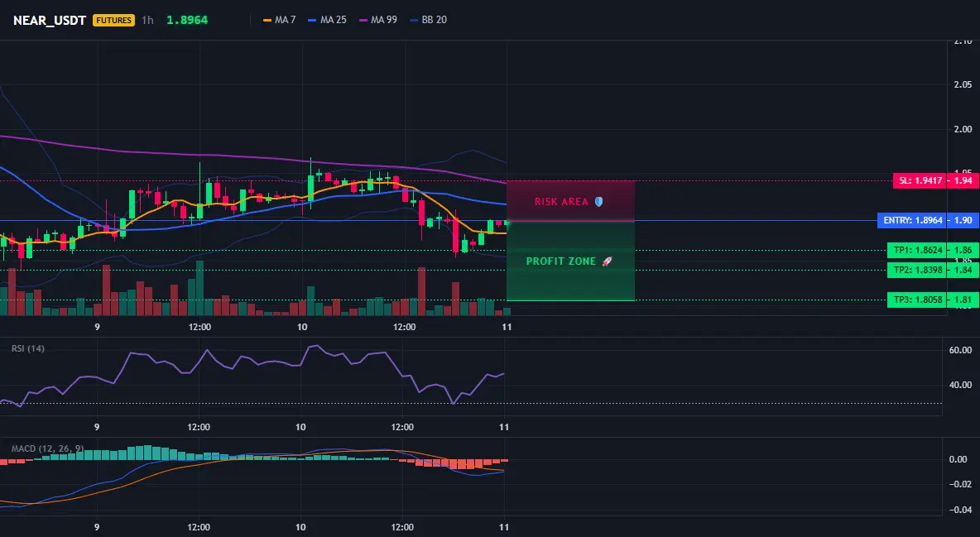980x537 pixels.
Task: Click the MACD (12, 26, 9) indicator label
Action: (x=47, y=448)
